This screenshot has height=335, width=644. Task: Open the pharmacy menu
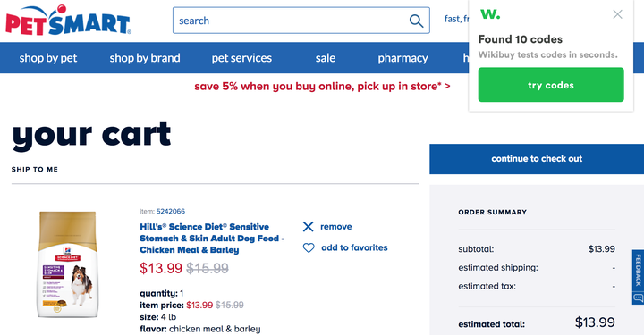point(402,58)
